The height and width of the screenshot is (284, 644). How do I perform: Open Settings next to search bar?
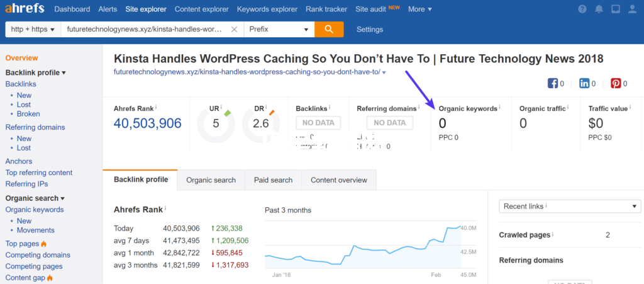370,30
